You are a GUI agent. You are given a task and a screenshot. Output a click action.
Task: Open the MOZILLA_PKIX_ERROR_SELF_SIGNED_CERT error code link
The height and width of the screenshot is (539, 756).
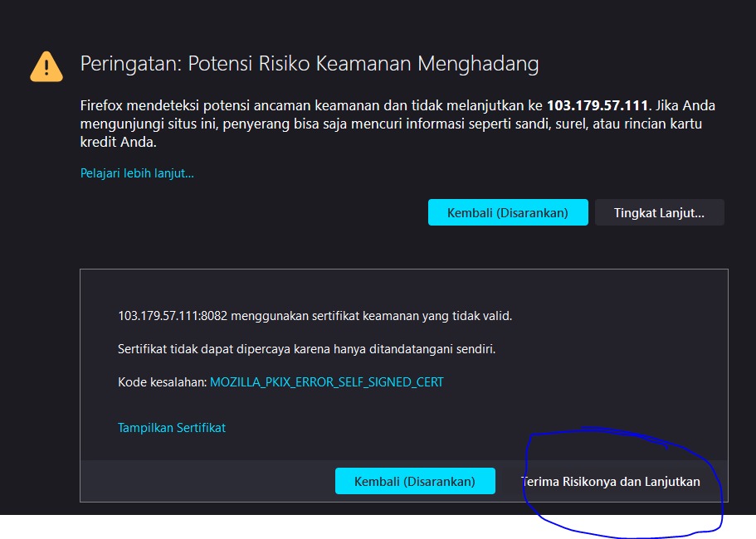tap(326, 382)
